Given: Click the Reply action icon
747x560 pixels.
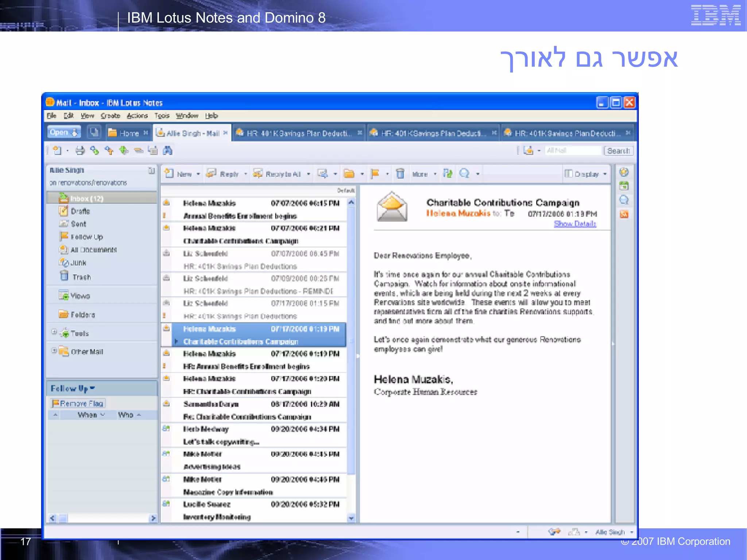Looking at the screenshot, I should [211, 174].
